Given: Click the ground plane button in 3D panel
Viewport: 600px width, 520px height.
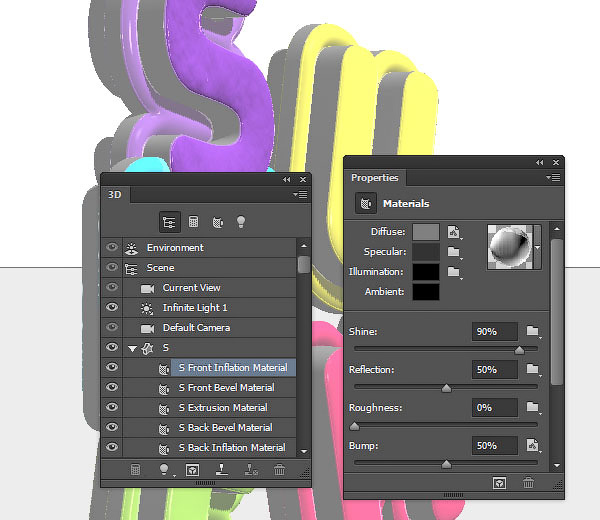Looking at the screenshot, I should coord(222,470).
